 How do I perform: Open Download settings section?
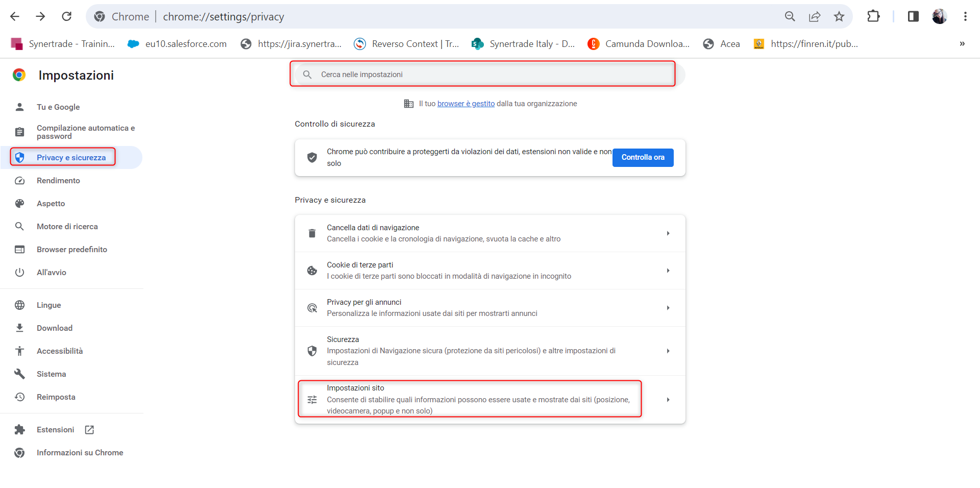point(54,328)
